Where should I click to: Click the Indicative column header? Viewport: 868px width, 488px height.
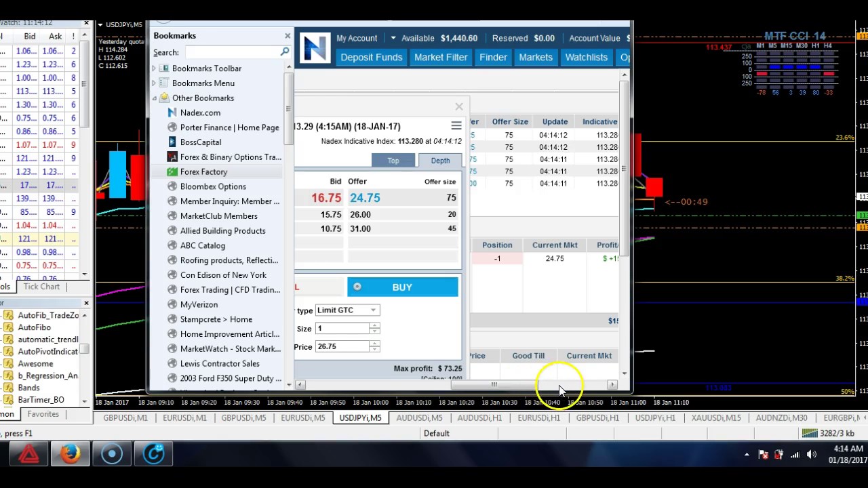coord(599,122)
